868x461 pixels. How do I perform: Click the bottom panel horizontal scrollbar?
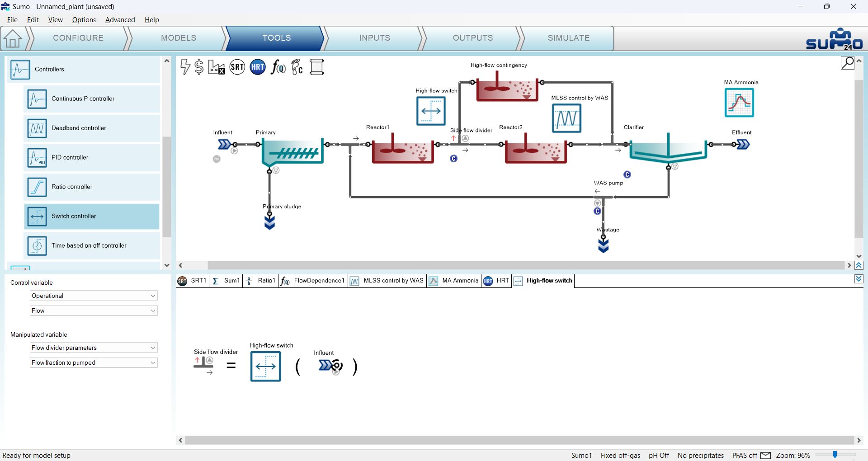[519, 440]
